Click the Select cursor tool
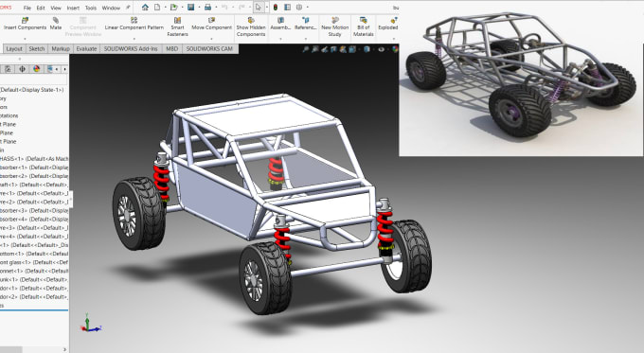The width and height of the screenshot is (644, 353). point(259,8)
